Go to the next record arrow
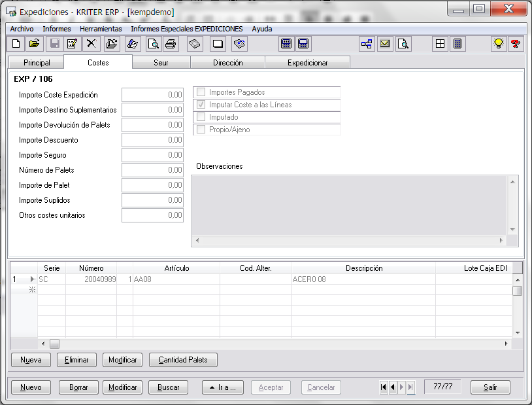532x405 pixels. [402, 387]
